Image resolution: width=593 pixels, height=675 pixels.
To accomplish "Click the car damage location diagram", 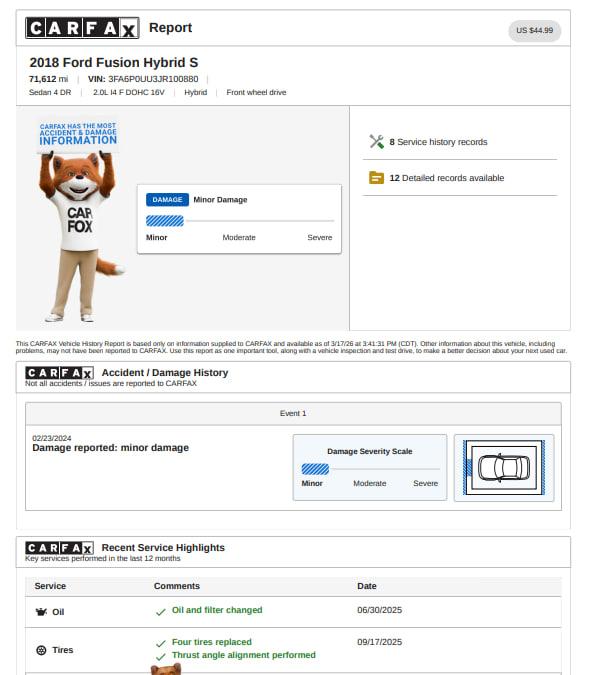I will coord(504,468).
